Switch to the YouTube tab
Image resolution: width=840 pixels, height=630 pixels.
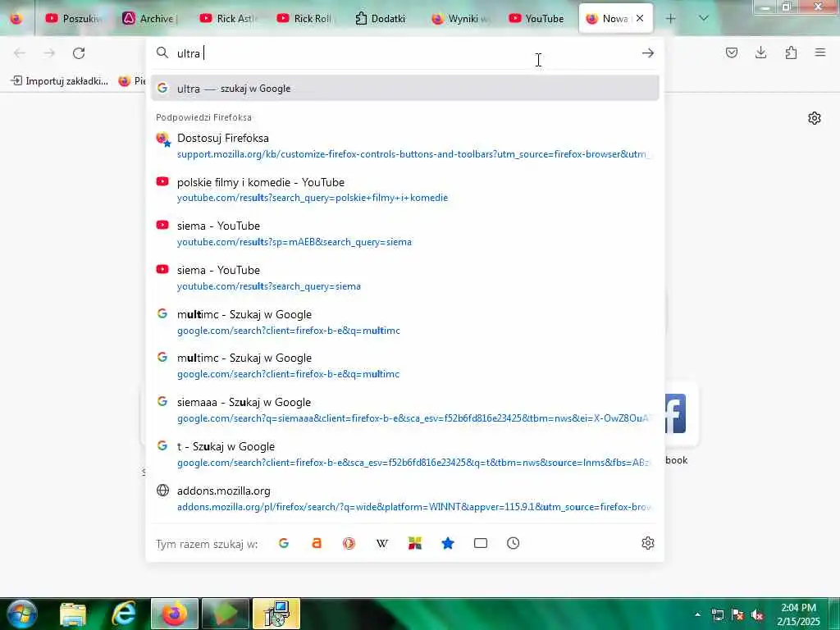tap(536, 19)
